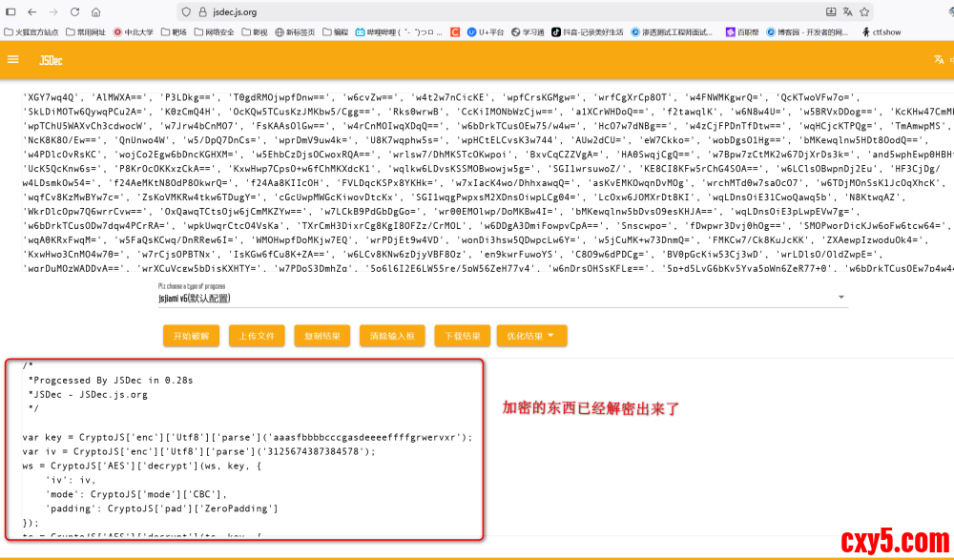
Task: Open the 影视 bookmark folder
Action: [x=255, y=32]
